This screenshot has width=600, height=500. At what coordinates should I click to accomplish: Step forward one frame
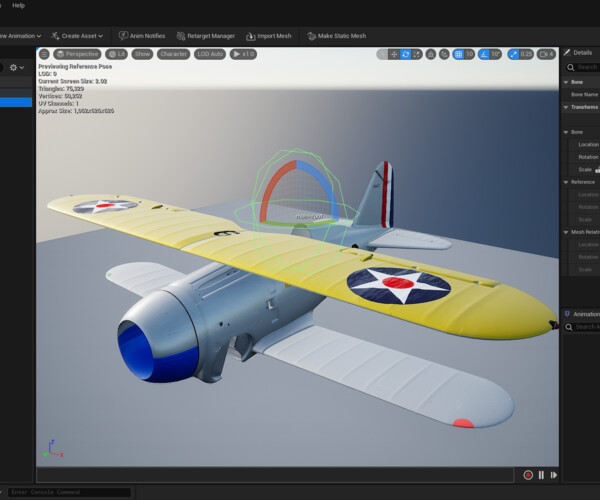tap(554, 475)
